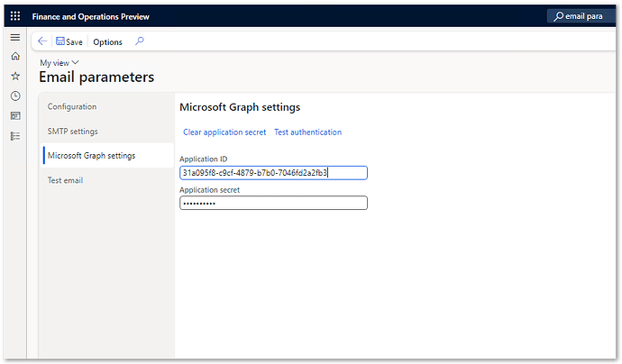Click Clear application secret link

[224, 132]
